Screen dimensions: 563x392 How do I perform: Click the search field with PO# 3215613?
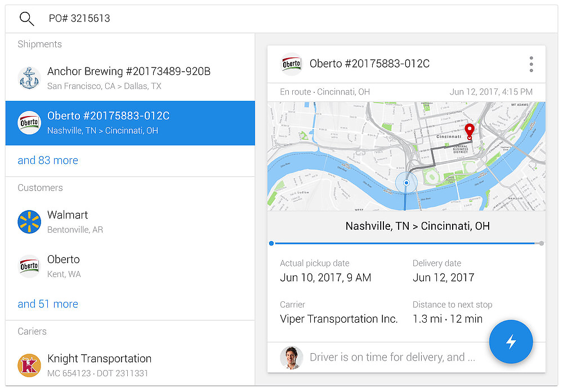tap(281, 19)
